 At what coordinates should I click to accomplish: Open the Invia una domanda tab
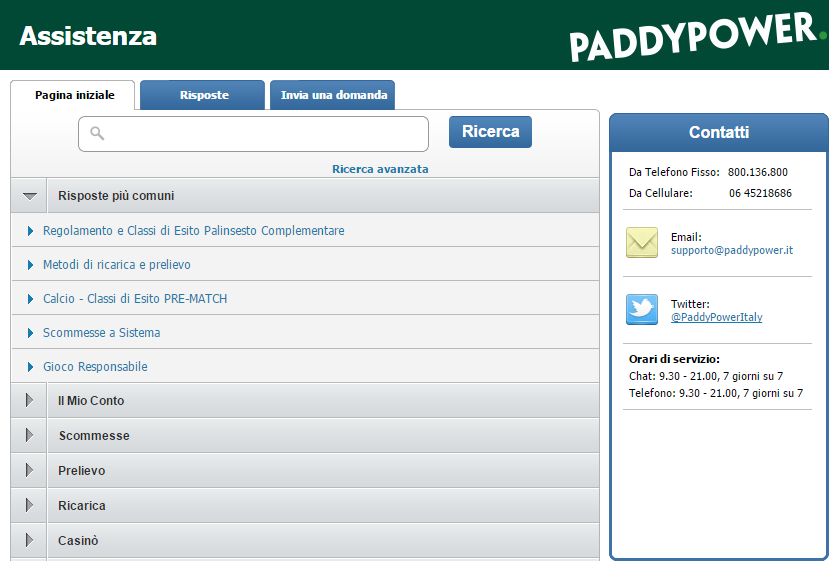(x=333, y=95)
